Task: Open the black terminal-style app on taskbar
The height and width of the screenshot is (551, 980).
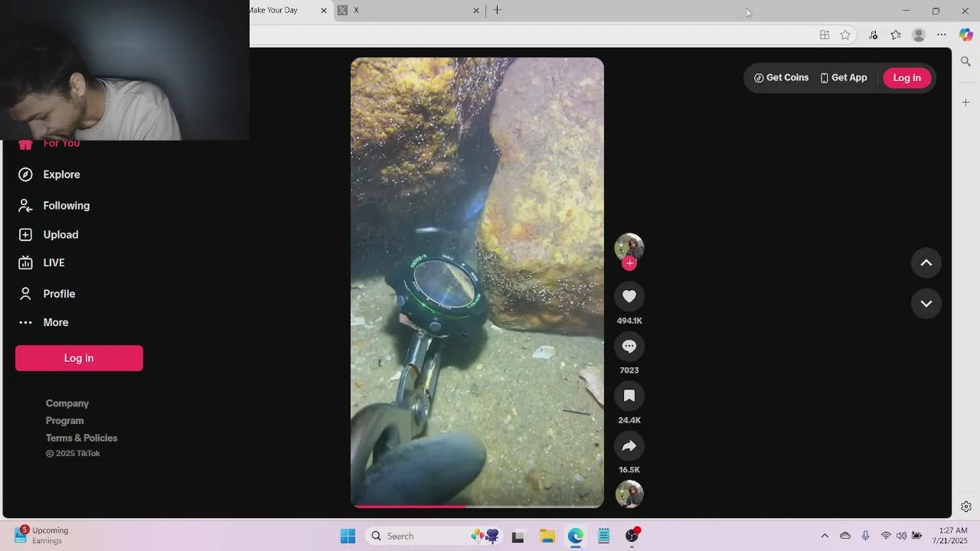Action: pyautogui.click(x=518, y=536)
